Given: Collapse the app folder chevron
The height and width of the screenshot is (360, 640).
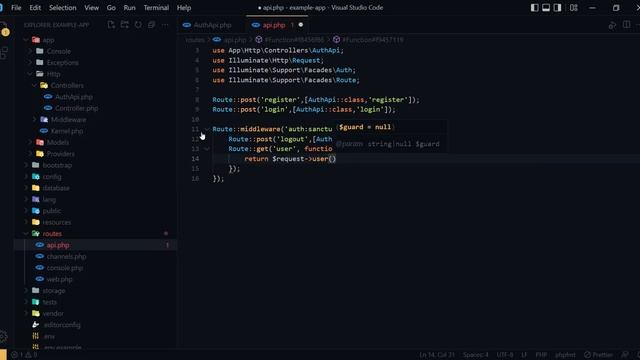Looking at the screenshot, I should 26,40.
